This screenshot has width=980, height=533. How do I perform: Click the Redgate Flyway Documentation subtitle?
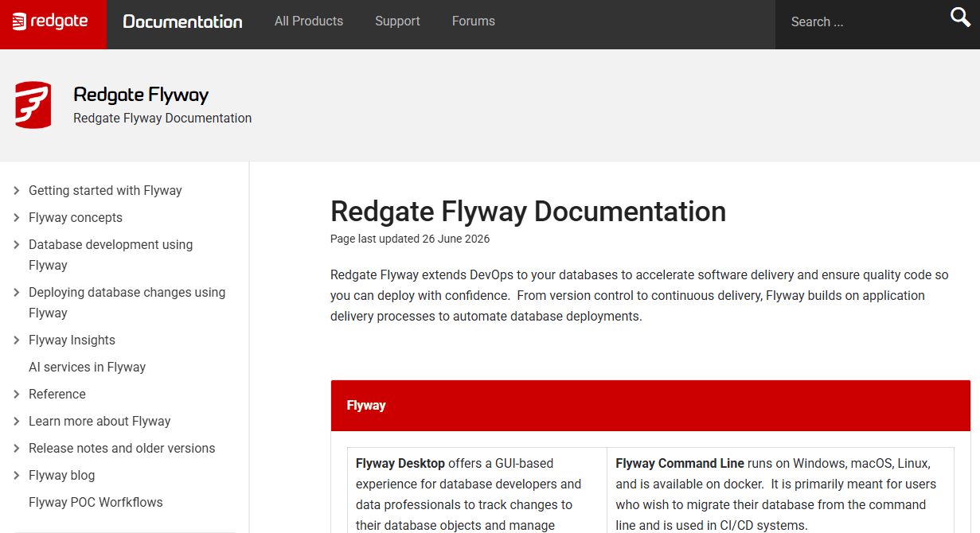(x=162, y=119)
